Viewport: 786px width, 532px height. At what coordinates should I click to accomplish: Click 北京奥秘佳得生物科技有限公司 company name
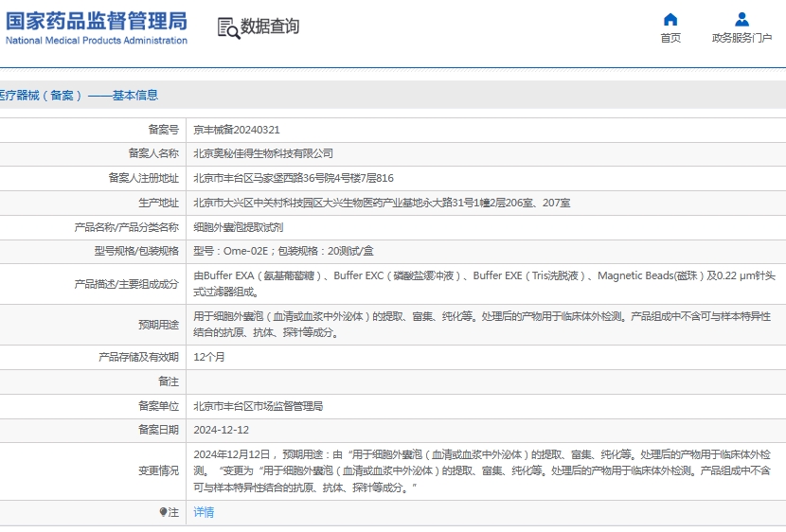tap(263, 153)
